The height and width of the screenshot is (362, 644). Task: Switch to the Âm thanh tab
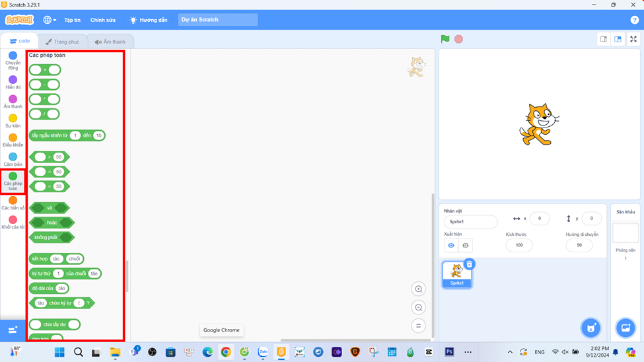click(110, 42)
